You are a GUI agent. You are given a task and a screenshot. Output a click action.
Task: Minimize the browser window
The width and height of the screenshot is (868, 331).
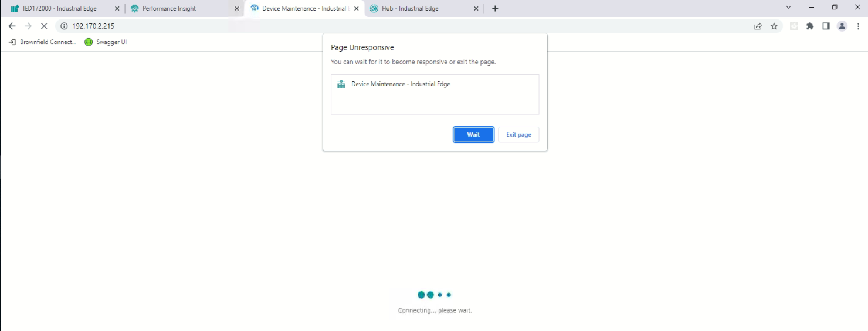[811, 8]
